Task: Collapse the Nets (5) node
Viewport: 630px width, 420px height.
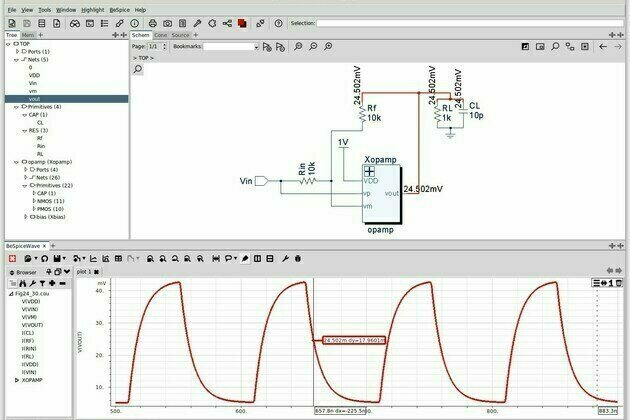Action: point(16,59)
